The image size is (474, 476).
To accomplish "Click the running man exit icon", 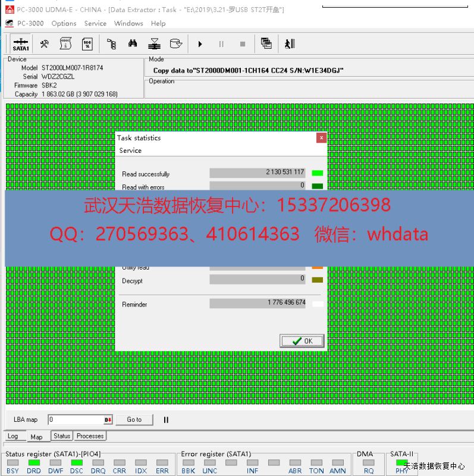I will point(290,44).
